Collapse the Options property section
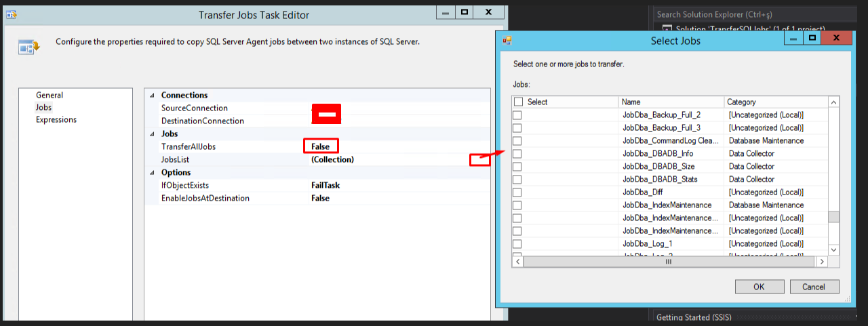Image resolution: width=868 pixels, height=326 pixels. pos(152,173)
